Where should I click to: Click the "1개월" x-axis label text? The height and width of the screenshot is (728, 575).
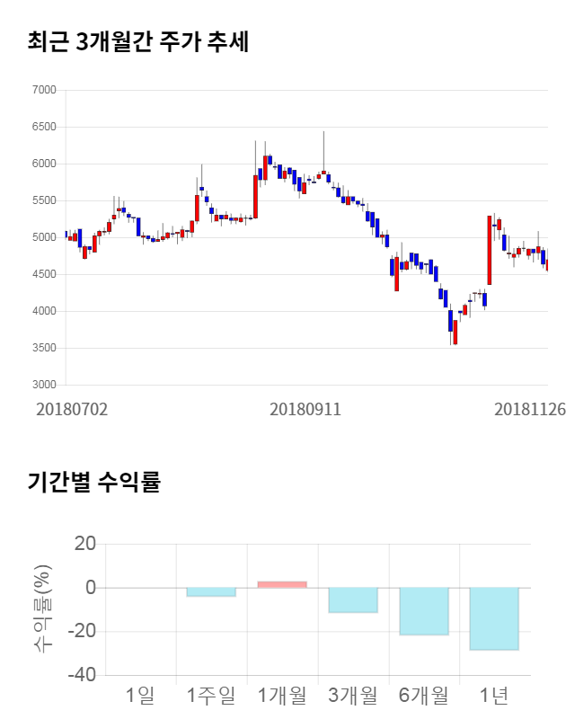pyautogui.click(x=282, y=695)
